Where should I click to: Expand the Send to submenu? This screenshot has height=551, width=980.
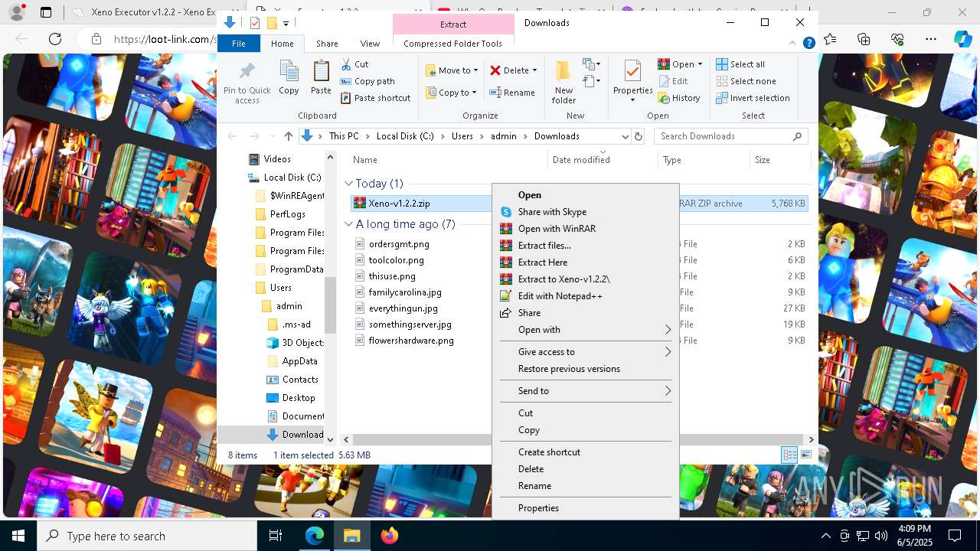tap(586, 391)
